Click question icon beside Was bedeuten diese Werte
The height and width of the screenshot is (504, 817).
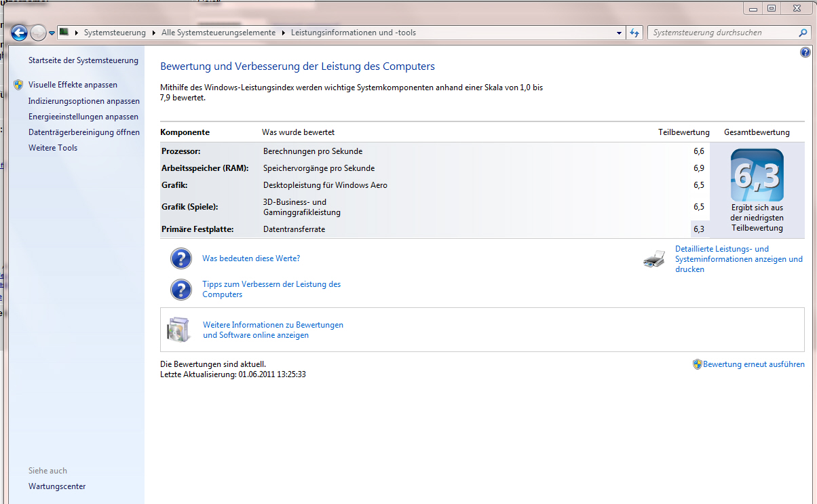[x=181, y=258]
